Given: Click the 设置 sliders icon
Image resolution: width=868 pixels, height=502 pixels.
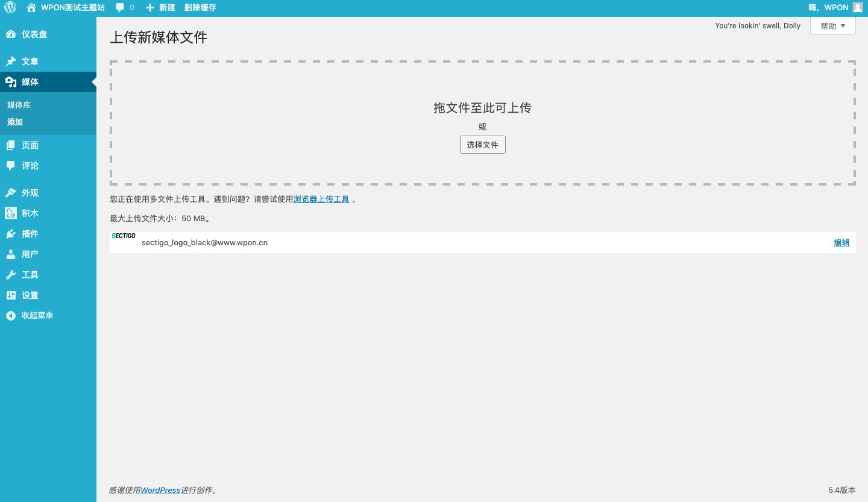Looking at the screenshot, I should point(11,295).
